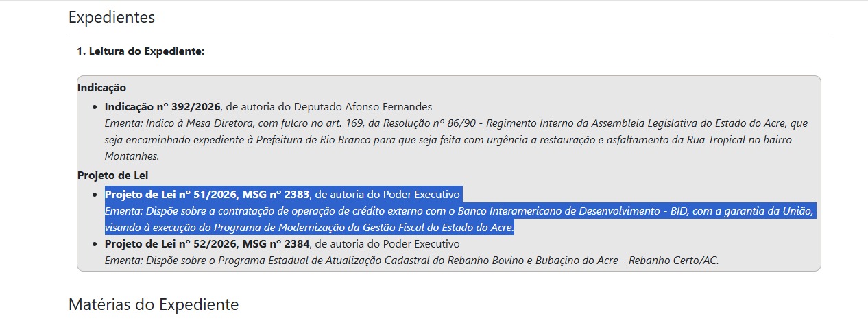The image size is (868, 325).
Task: Click the "Matérias do Expediente" heading
Action: tap(154, 304)
